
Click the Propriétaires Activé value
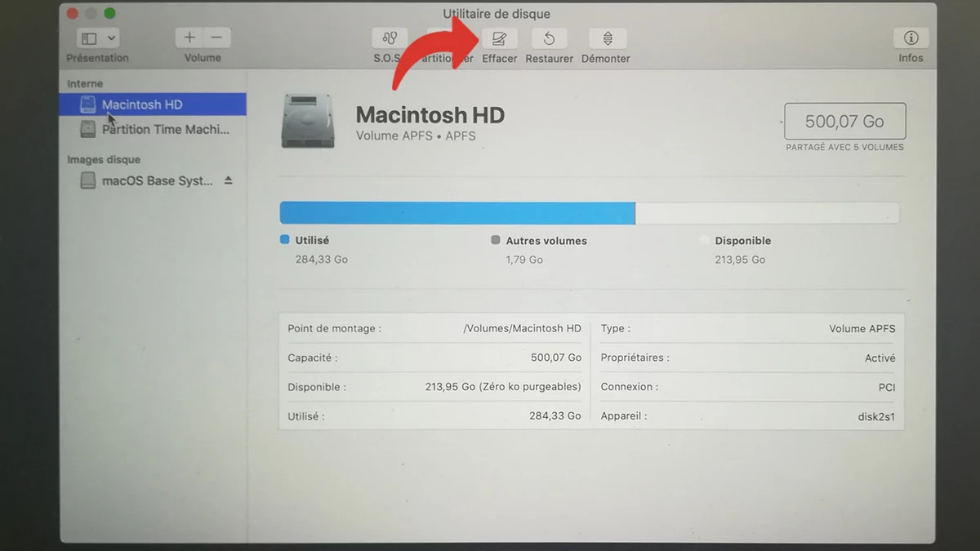click(880, 358)
